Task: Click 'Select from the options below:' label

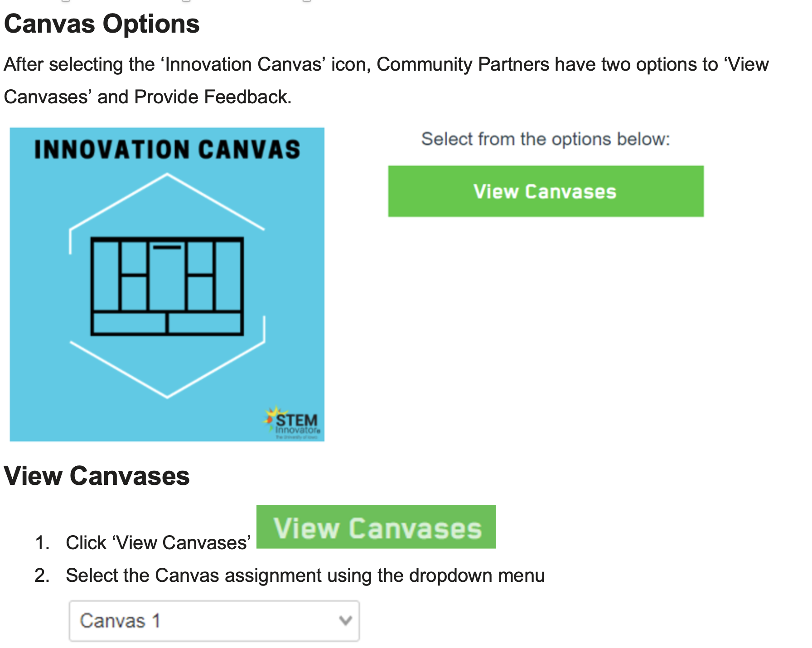Action: coord(545,139)
